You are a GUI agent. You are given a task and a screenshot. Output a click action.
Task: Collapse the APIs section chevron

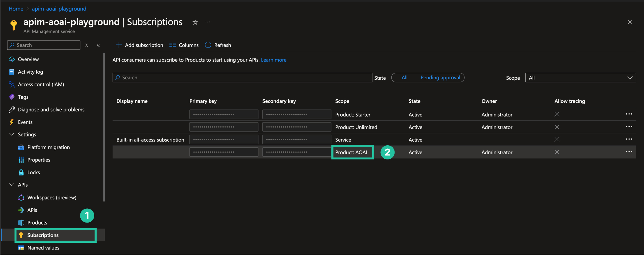point(12,185)
